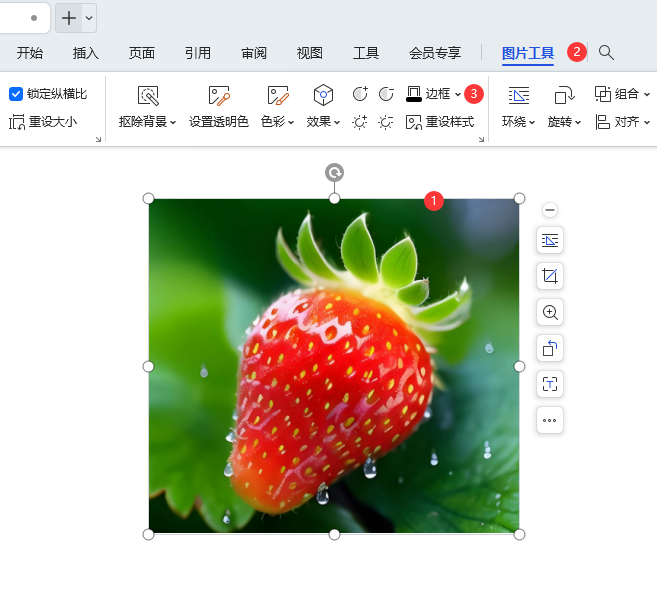The width and height of the screenshot is (657, 591).
Task: Decrease image brightness with sun minus icon
Action: point(386,122)
